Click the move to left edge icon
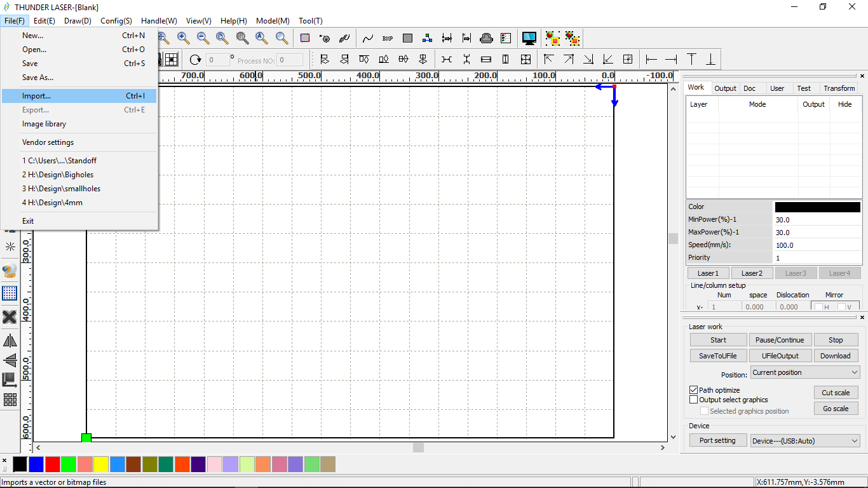Image resolution: width=868 pixels, height=488 pixels. 651,60
